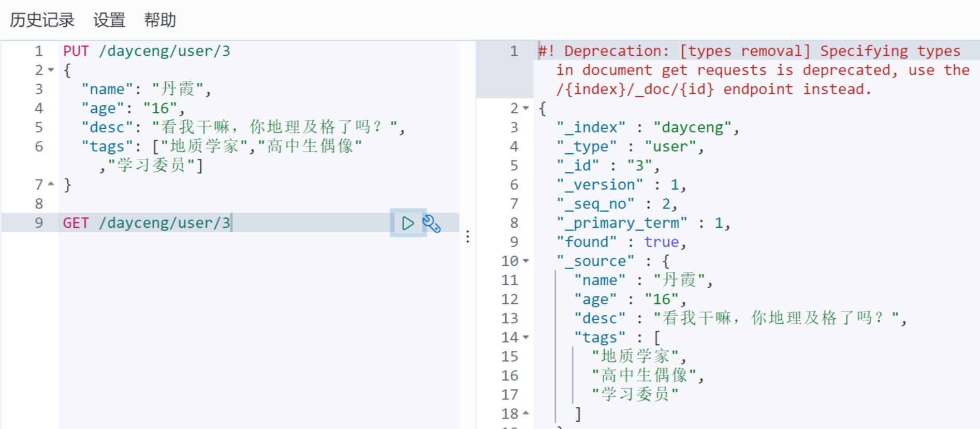Click "_id" : "3" in response

[608, 166]
